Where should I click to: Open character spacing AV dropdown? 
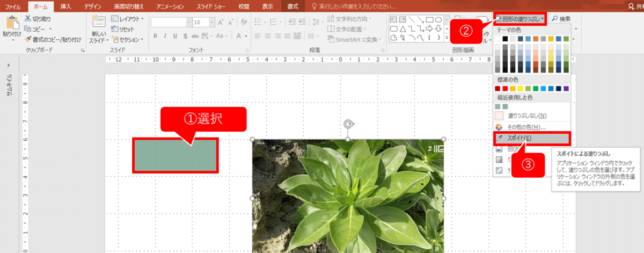[x=206, y=35]
